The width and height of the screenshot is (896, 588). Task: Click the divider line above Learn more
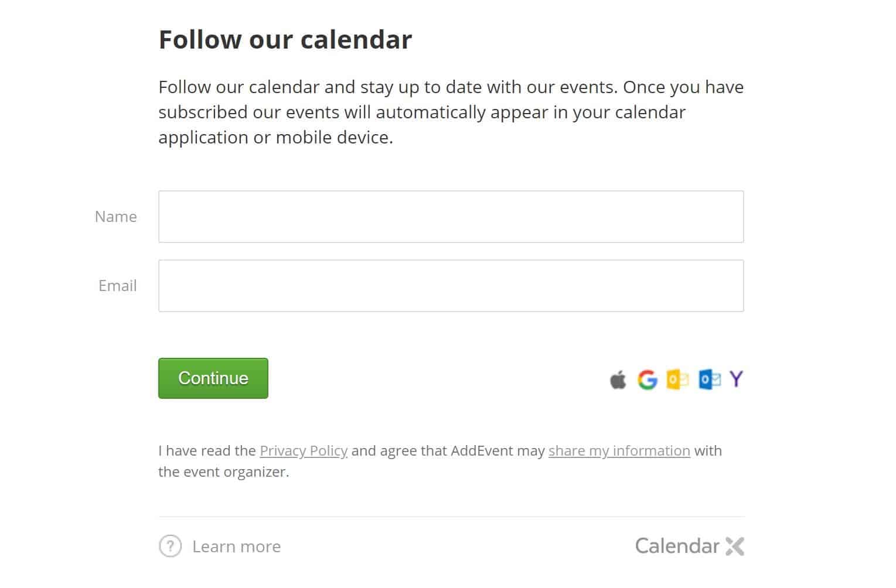[451, 517]
